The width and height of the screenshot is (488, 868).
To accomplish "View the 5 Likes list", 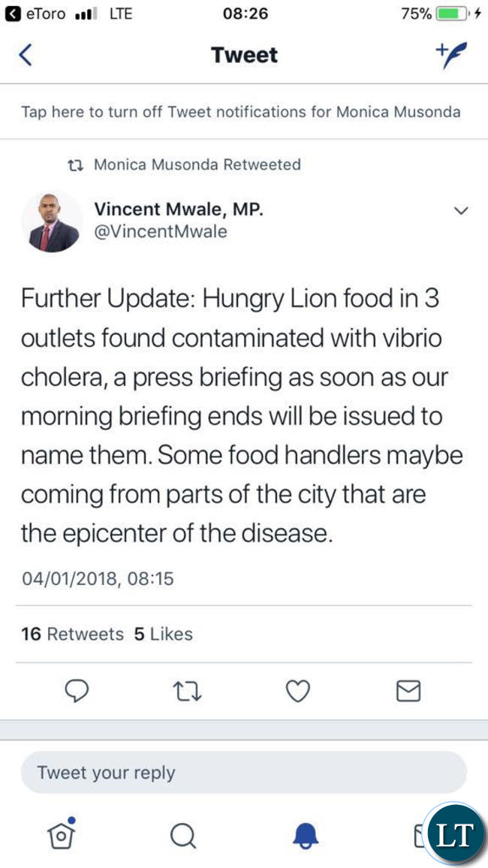I will 163,634.
